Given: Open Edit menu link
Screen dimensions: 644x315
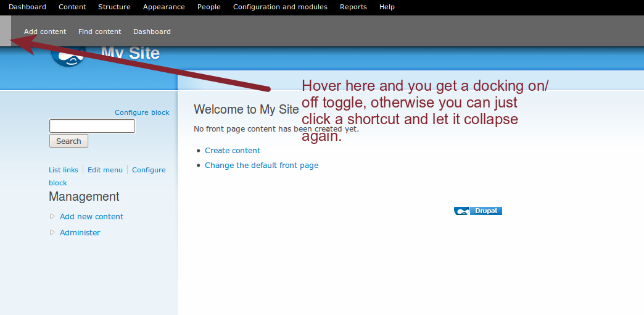Looking at the screenshot, I should click(x=105, y=170).
